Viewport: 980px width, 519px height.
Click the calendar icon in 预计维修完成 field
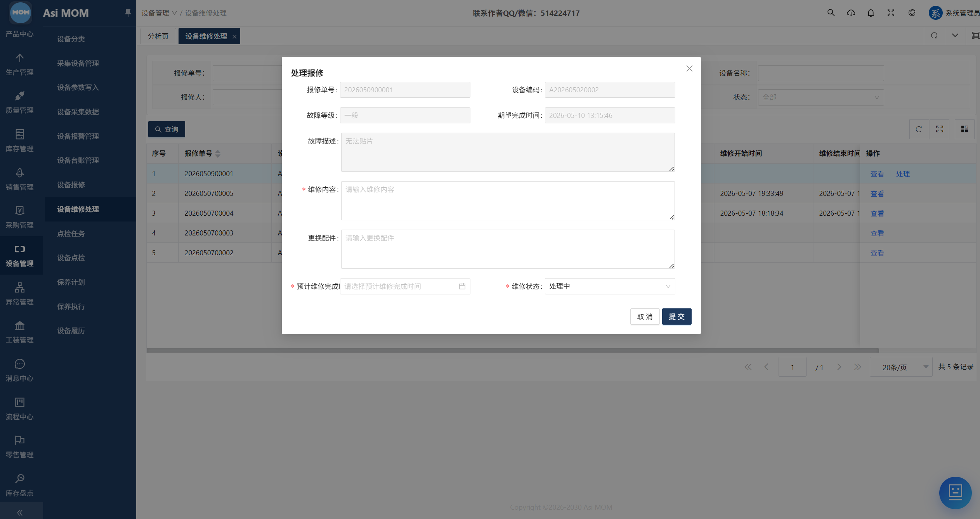[x=462, y=286]
